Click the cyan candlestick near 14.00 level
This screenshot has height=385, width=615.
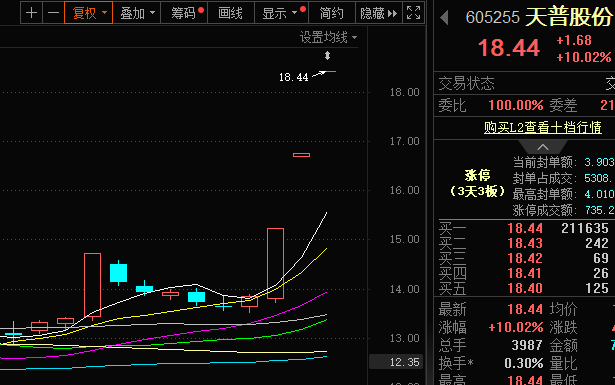pos(144,289)
